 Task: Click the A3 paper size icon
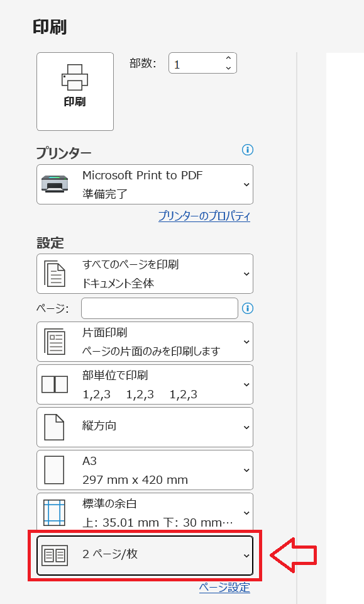click(53, 469)
